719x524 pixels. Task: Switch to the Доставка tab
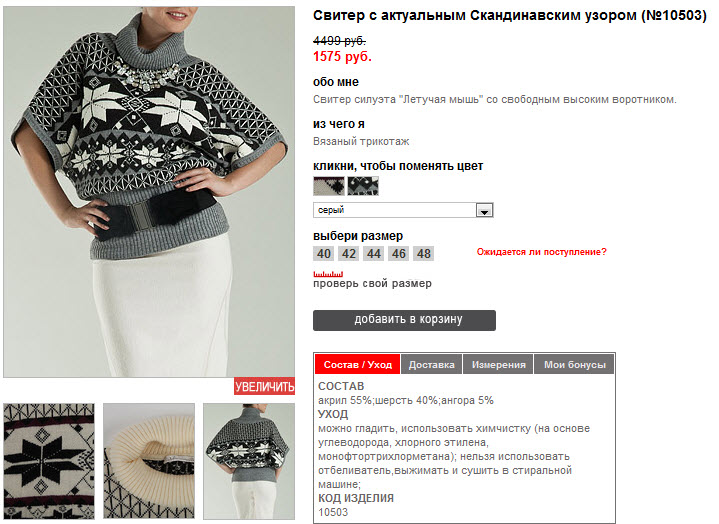tap(431, 364)
